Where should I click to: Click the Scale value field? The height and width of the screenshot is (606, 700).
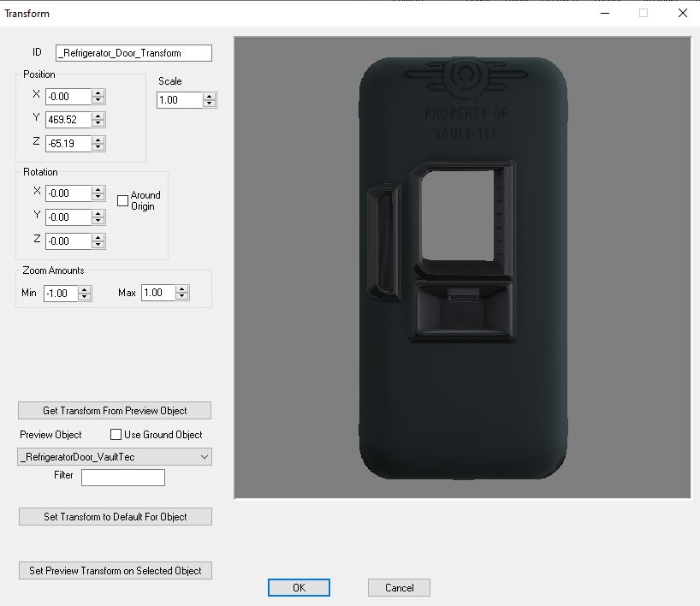coord(180,100)
